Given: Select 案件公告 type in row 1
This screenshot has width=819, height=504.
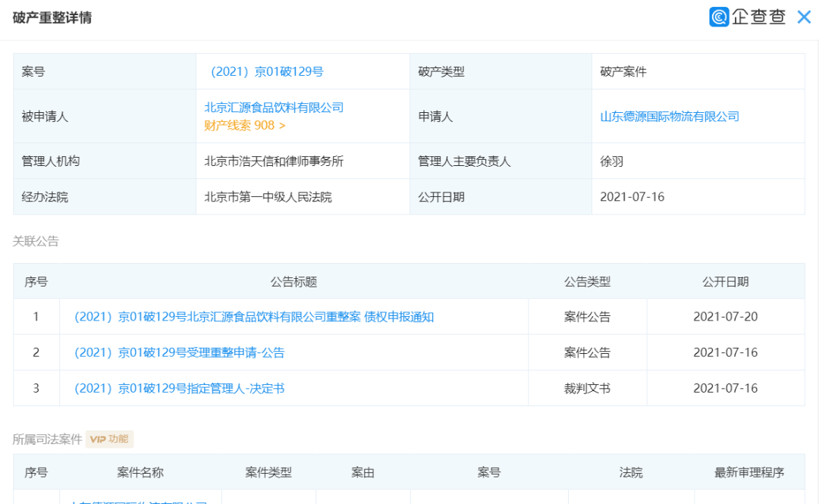Looking at the screenshot, I should (x=587, y=317).
